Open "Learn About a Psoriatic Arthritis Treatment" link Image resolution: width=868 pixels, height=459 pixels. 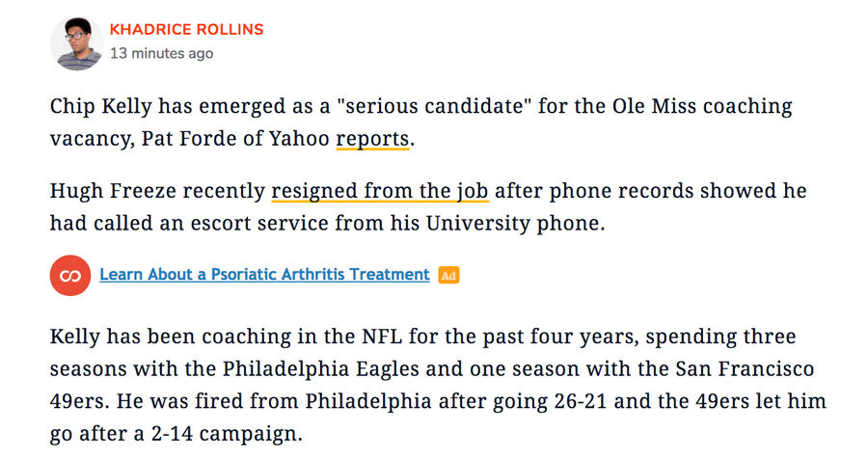[x=264, y=275]
